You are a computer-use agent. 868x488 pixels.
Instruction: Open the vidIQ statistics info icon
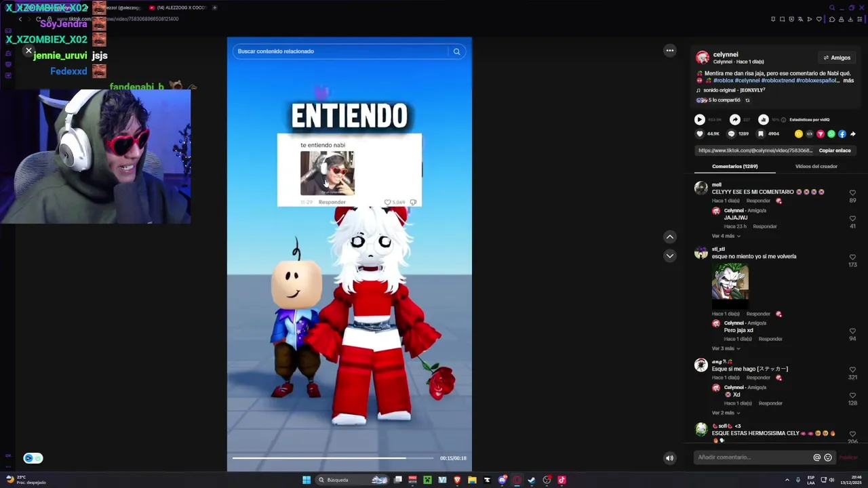click(783, 120)
